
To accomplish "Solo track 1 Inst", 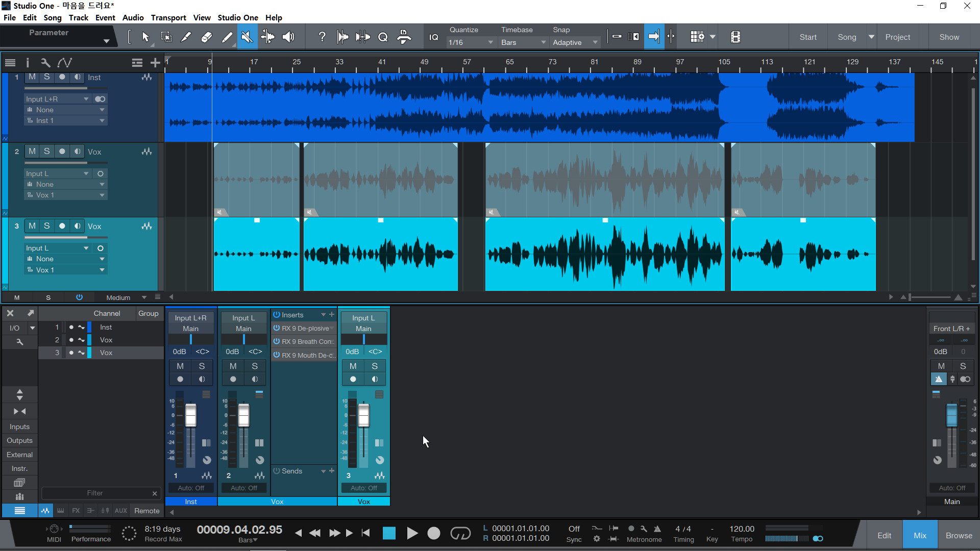I will tap(47, 77).
